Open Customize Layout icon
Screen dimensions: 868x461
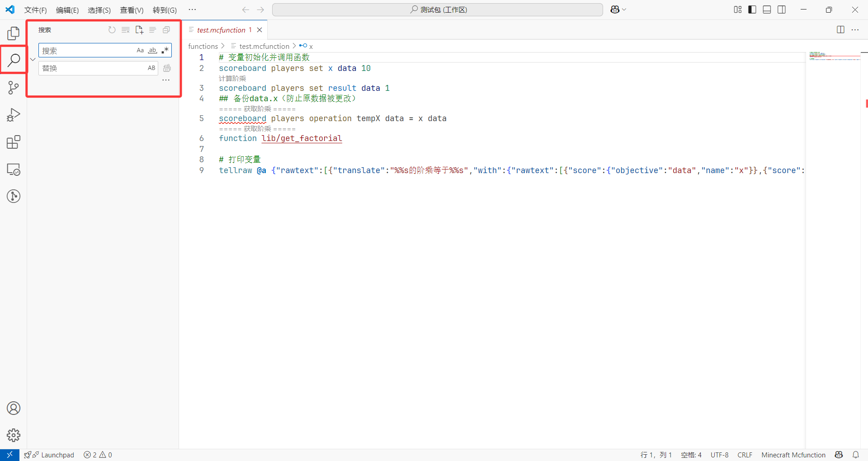738,9
